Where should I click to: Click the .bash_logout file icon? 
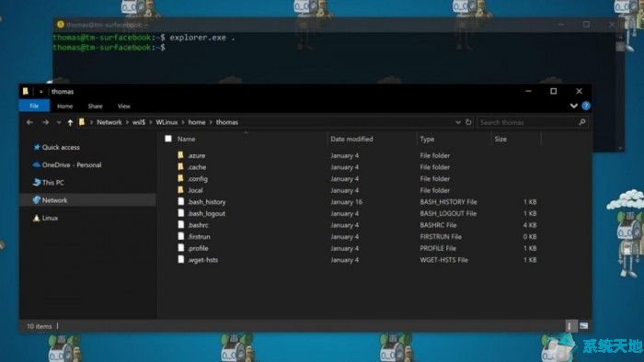click(x=180, y=213)
